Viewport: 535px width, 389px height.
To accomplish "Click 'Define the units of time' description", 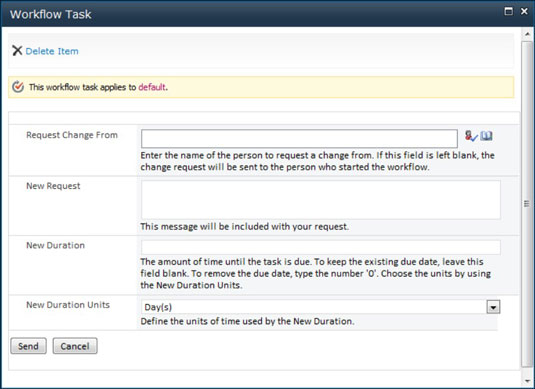I will click(247, 321).
